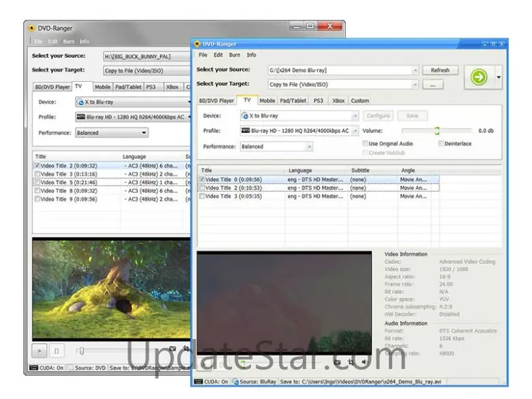Select row Video Title 8 (0:09:32) in back window
Viewport: 532px width, 399px height.
tap(112, 191)
